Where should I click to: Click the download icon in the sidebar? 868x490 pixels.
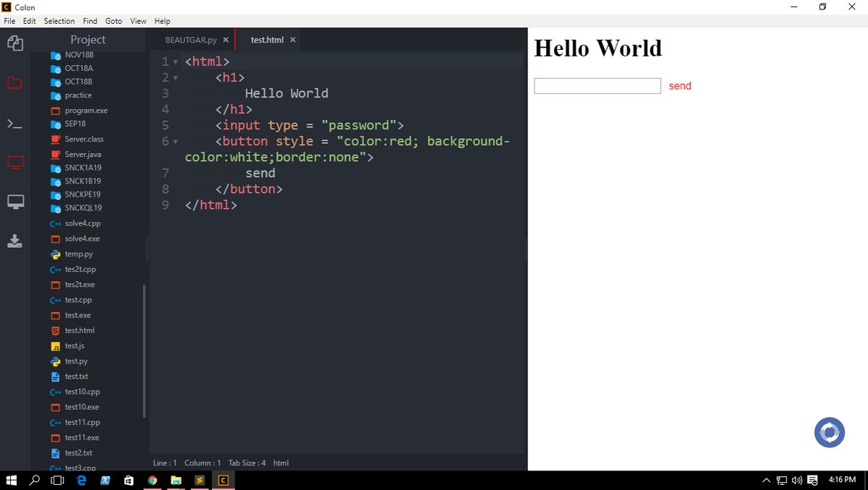[x=14, y=241]
